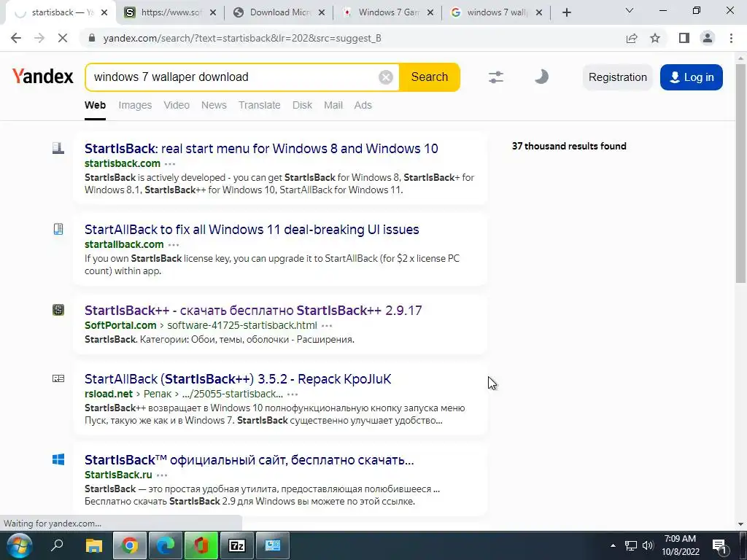Click the Yandex logo

click(x=43, y=76)
